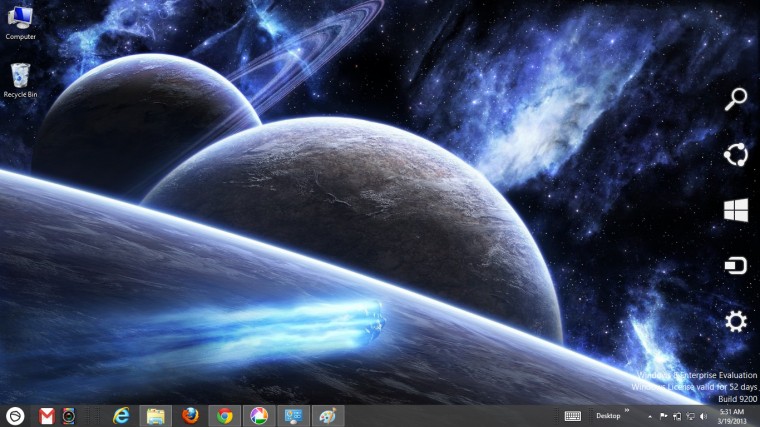Launch Gmail from the taskbar
Image resolution: width=760 pixels, height=427 pixels.
pos(47,416)
